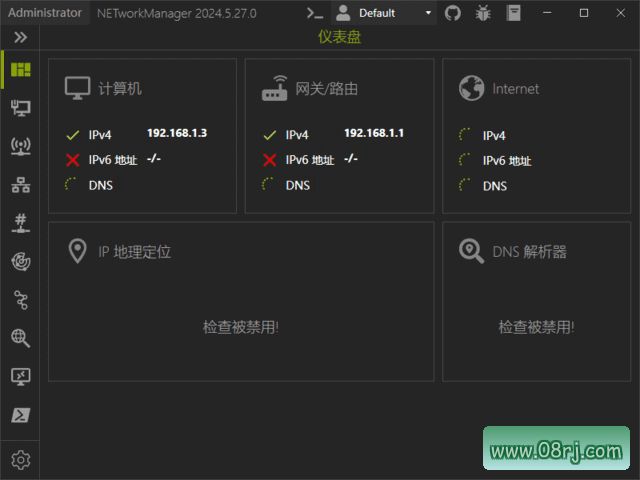Open the profile Default dropdown
Screen dimensions: 640x480
[384, 13]
